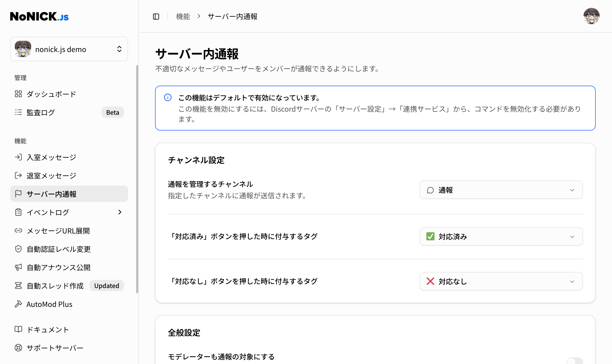This screenshot has height=364, width=612.
Task: Open AutoMod Plus via its tool icon
Action: tap(18, 304)
